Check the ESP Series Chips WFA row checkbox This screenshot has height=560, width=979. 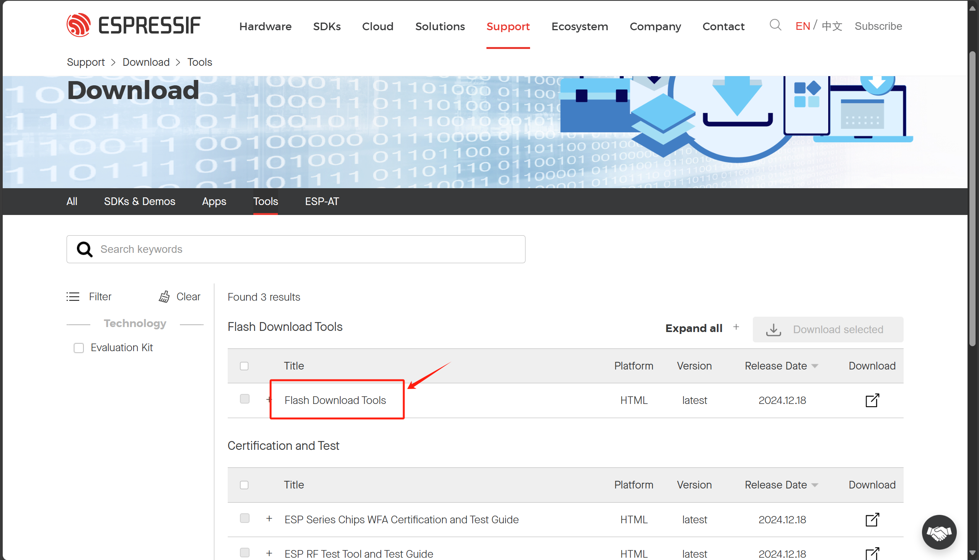point(244,518)
